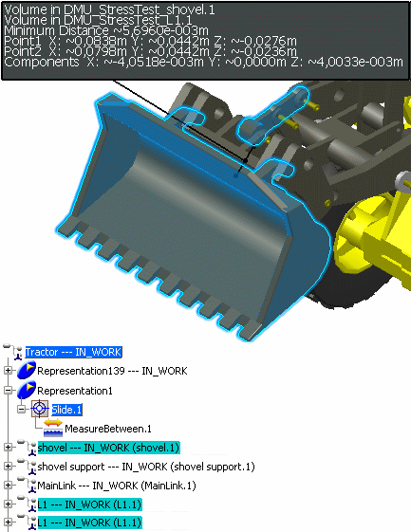Screen dimensions: 411x532
Task: Click the Representation139 blue representation icon
Action: [27, 371]
